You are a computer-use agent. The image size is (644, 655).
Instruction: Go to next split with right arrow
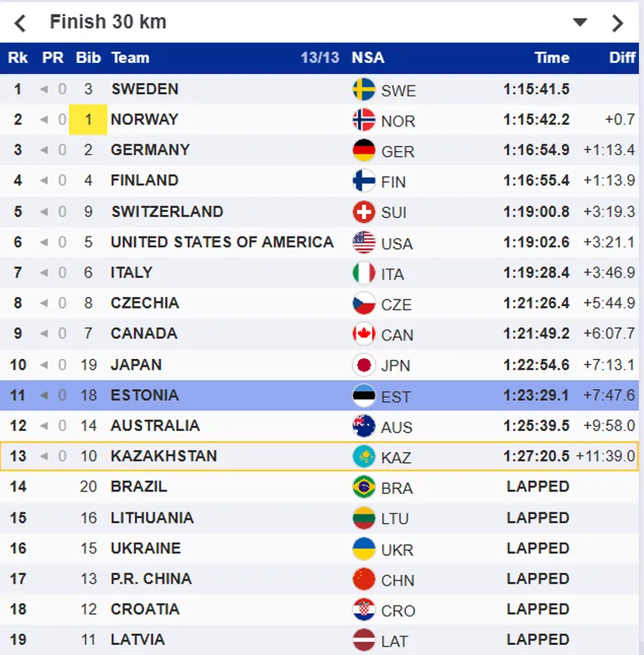[x=617, y=23]
